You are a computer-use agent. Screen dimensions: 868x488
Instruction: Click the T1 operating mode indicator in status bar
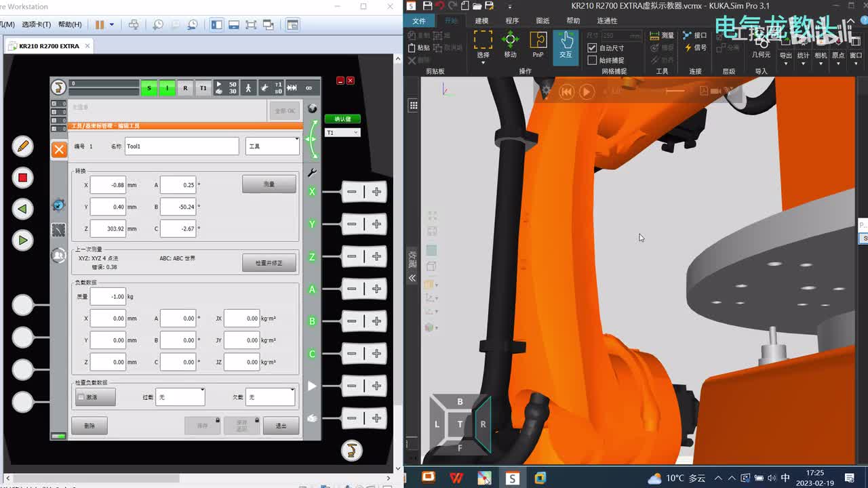203,88
